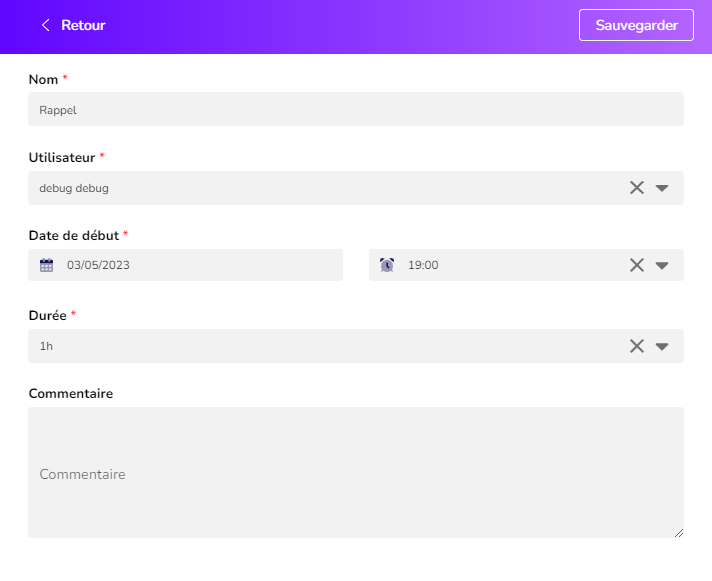The height and width of the screenshot is (581, 712).
Task: Clear the Utilisateur selection with X
Action: [636, 188]
